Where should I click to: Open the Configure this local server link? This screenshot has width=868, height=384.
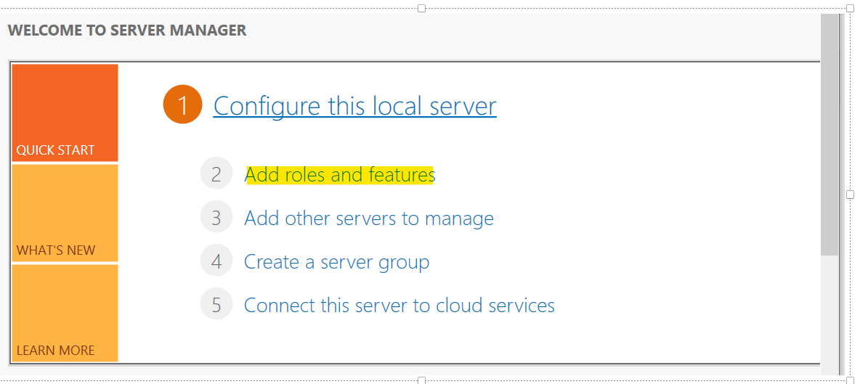[355, 105]
